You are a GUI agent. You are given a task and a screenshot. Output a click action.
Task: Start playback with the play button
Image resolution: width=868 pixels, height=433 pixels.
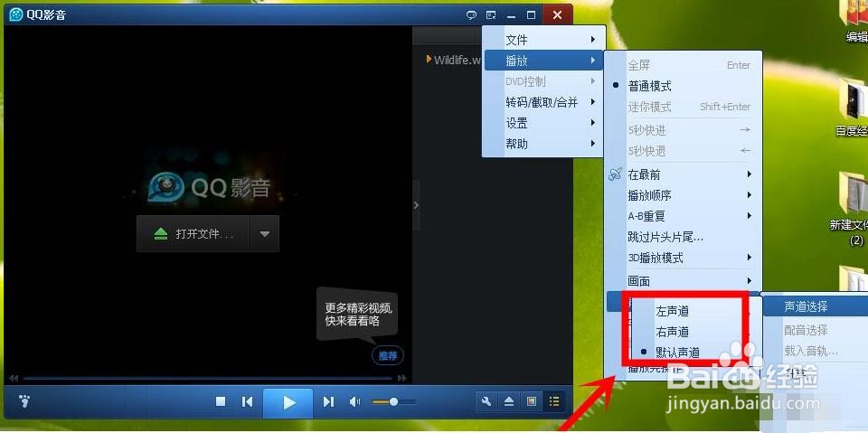[x=288, y=402]
